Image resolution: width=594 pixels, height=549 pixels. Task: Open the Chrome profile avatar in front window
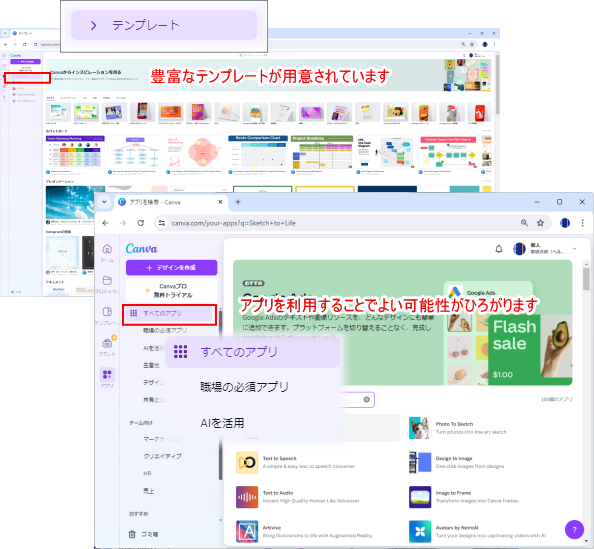(x=565, y=223)
